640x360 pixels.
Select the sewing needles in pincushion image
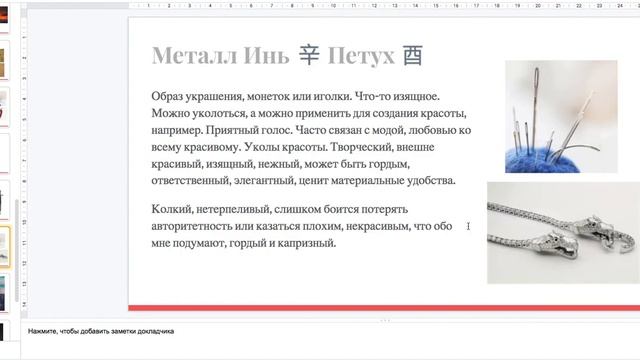tap(561, 117)
